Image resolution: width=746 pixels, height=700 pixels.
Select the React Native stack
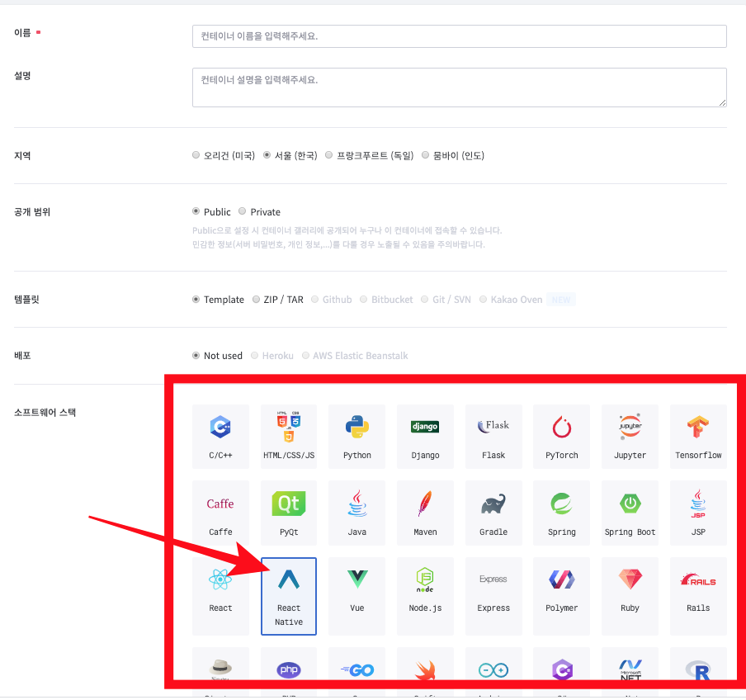click(289, 596)
